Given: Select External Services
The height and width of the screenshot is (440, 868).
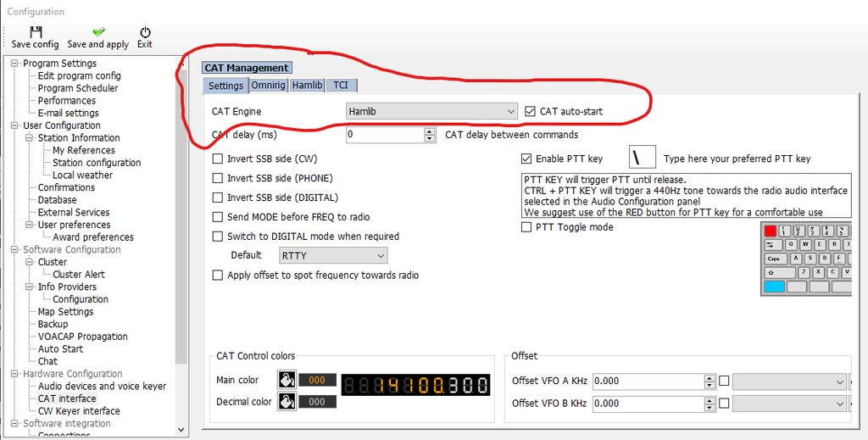Looking at the screenshot, I should pos(74,212).
